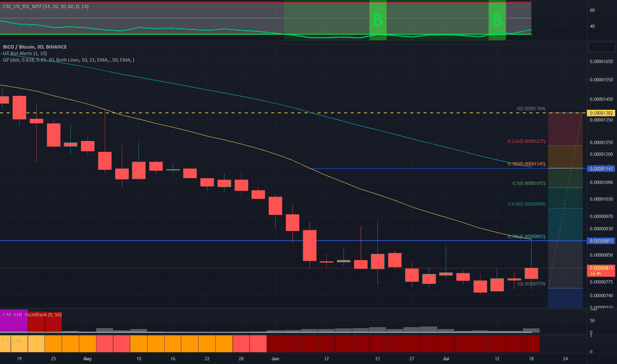617x364 pixels.
Task: Click the dark blue Fibonacci zone below level 1
Action: coord(565,298)
